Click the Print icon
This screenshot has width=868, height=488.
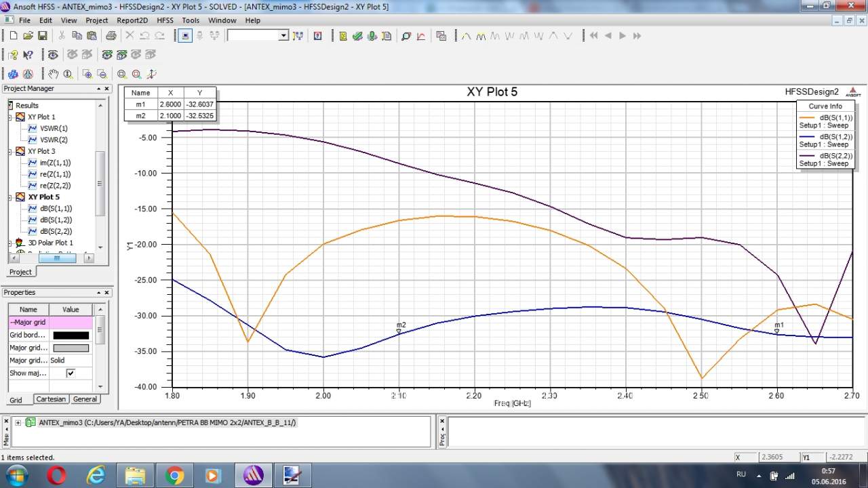click(110, 36)
